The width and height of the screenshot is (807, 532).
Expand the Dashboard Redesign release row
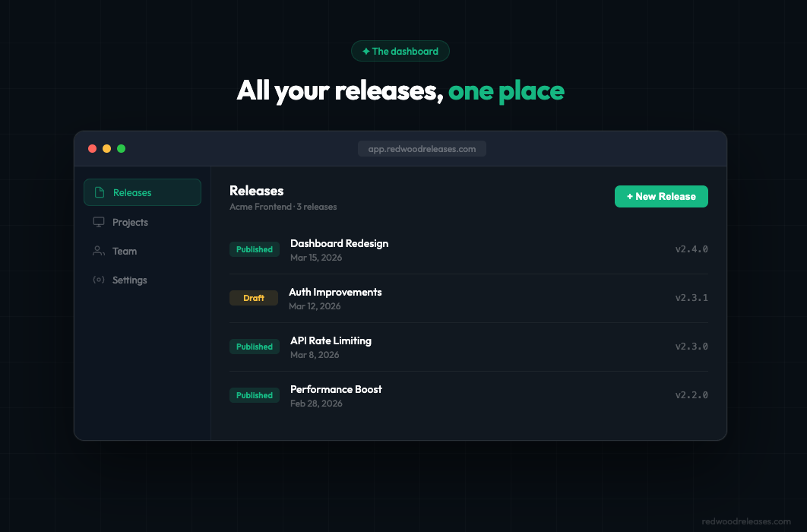(x=469, y=249)
